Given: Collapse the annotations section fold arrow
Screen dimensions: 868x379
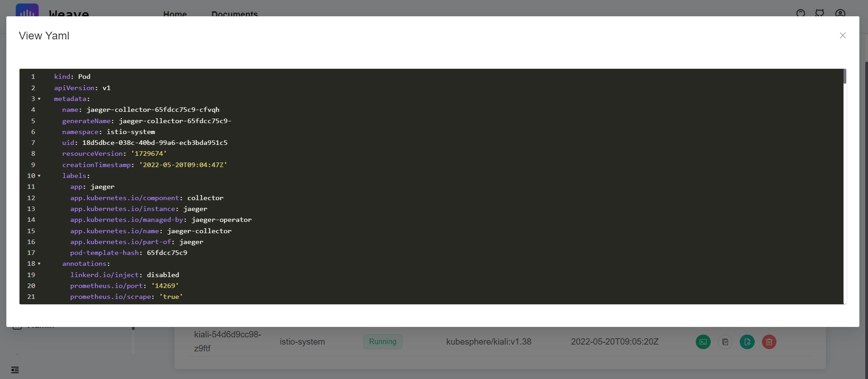Looking at the screenshot, I should click(x=39, y=264).
